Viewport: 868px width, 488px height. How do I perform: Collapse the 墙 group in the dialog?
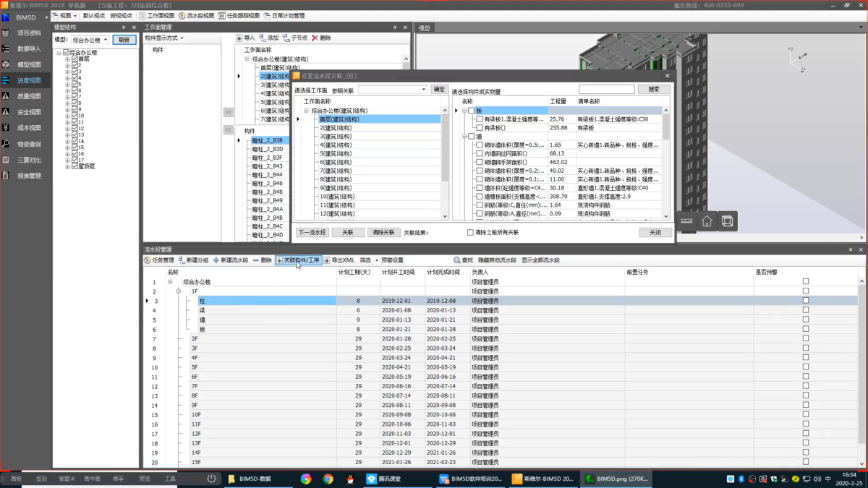[x=465, y=136]
